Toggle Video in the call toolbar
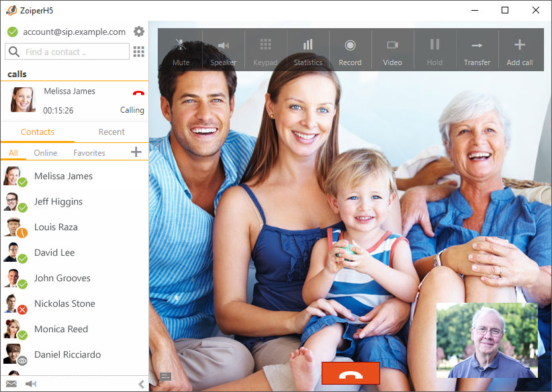Image resolution: width=552 pixels, height=392 pixels. coord(392,51)
